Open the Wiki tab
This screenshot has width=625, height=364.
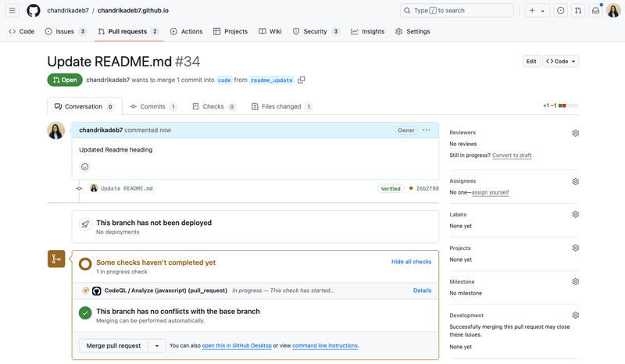pyautogui.click(x=270, y=31)
